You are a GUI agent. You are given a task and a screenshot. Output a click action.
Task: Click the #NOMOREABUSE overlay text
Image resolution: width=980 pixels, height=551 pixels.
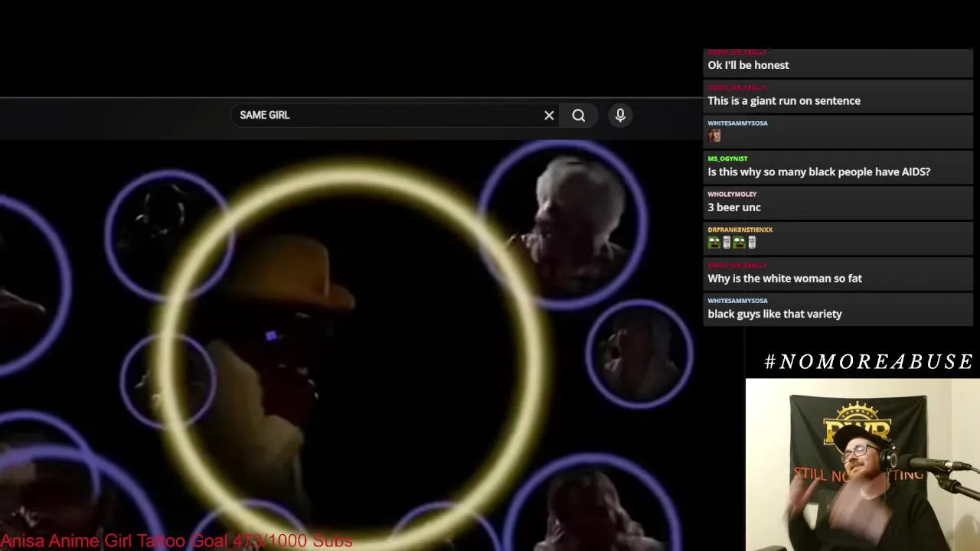pyautogui.click(x=868, y=361)
